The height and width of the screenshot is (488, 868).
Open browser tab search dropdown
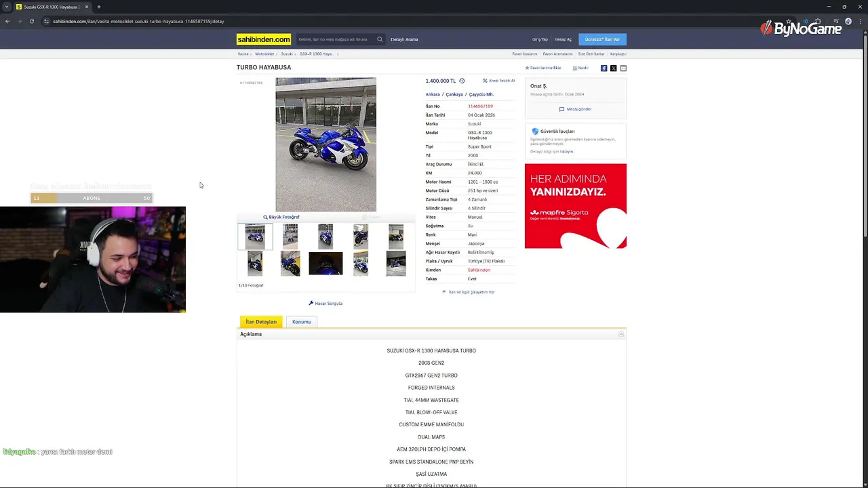point(7,7)
